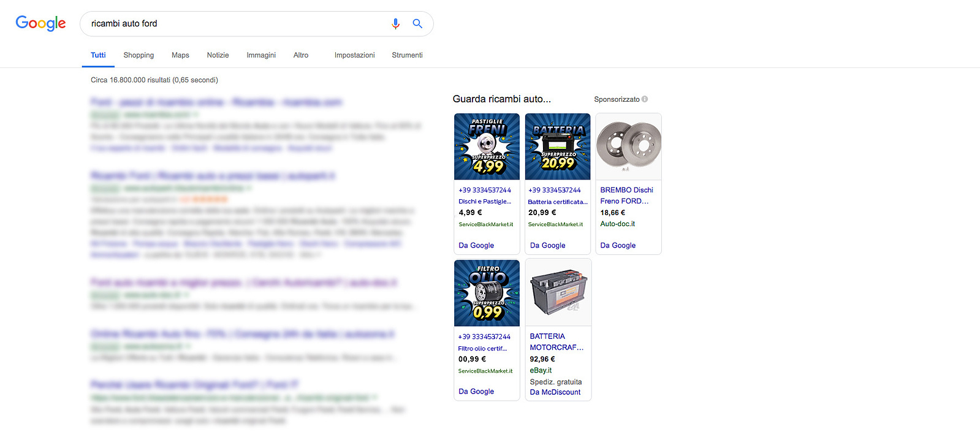Expand the Altro menu
The width and height of the screenshot is (980, 432).
[301, 55]
